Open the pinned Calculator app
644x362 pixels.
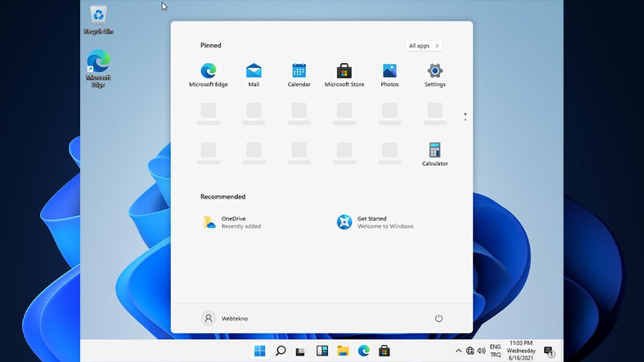pos(435,151)
